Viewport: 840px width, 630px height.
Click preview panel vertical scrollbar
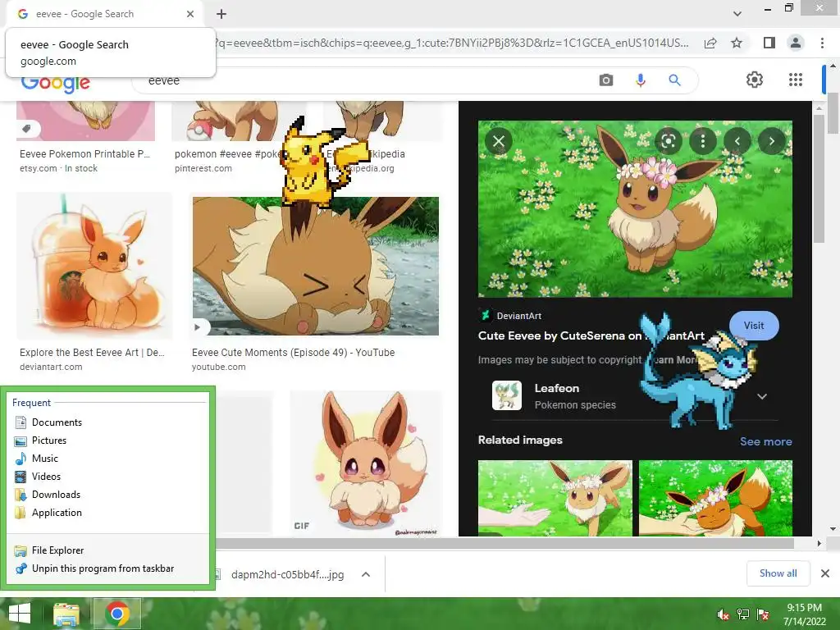click(x=818, y=180)
